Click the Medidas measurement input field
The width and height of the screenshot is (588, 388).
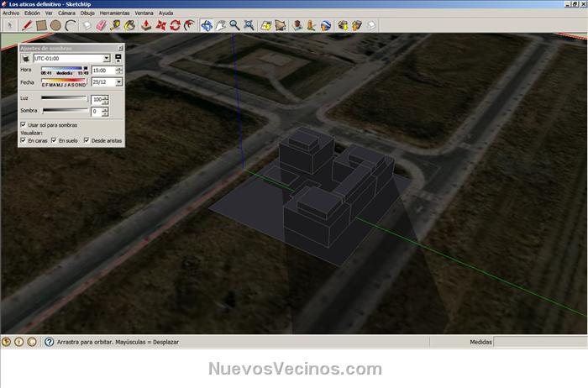[539, 342]
